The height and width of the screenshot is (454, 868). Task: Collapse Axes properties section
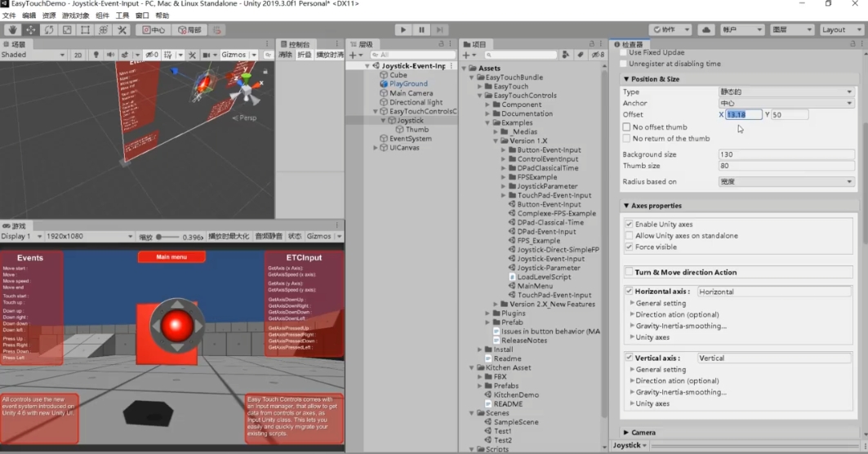point(626,206)
